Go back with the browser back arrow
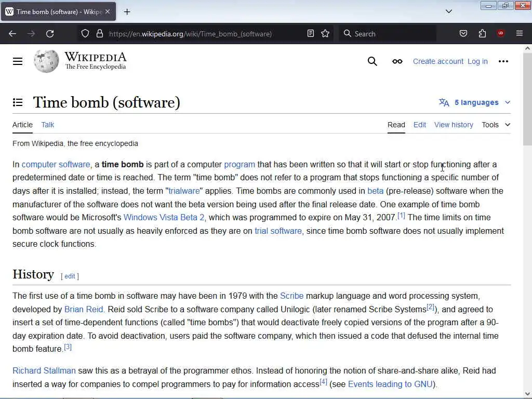 (x=12, y=34)
